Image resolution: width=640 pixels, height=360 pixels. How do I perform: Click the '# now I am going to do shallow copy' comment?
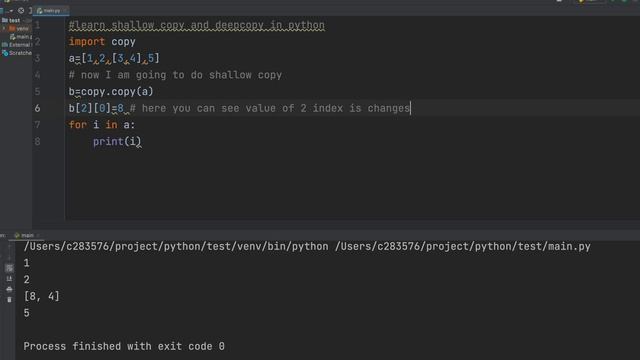pos(175,75)
